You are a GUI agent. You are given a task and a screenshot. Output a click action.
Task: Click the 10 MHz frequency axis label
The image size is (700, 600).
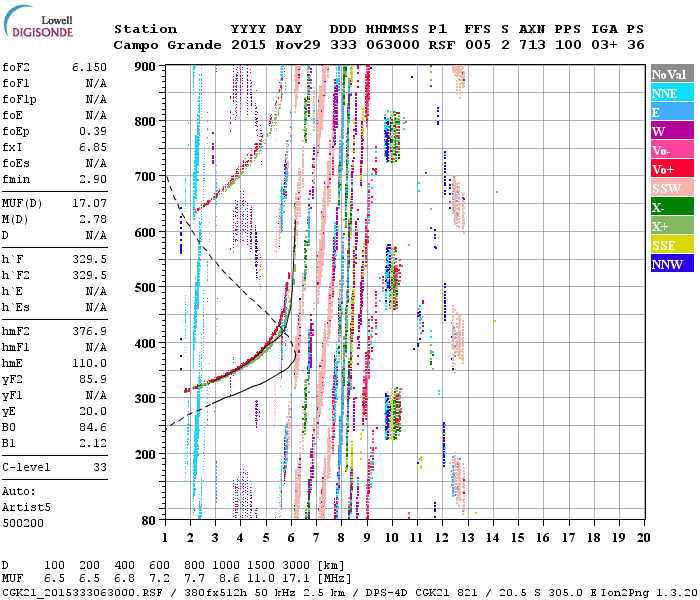[392, 538]
